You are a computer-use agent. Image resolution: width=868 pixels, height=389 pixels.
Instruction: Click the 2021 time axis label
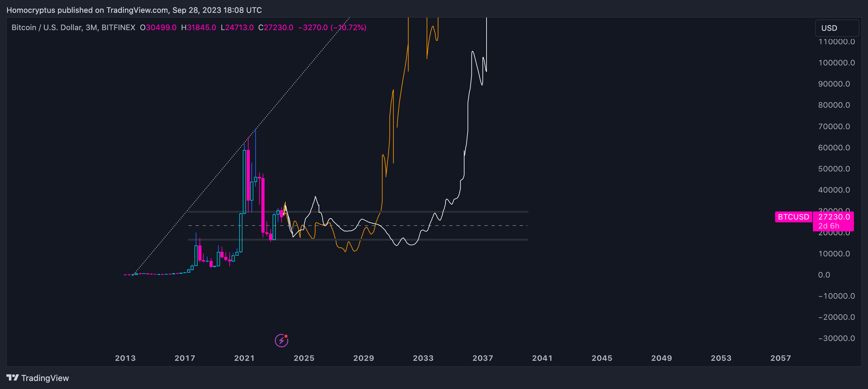point(244,358)
